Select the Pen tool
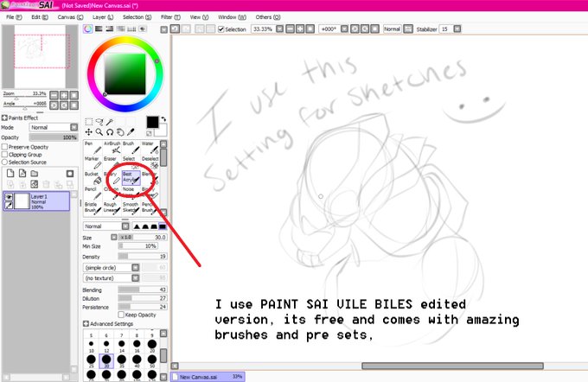588x382 pixels. point(93,148)
